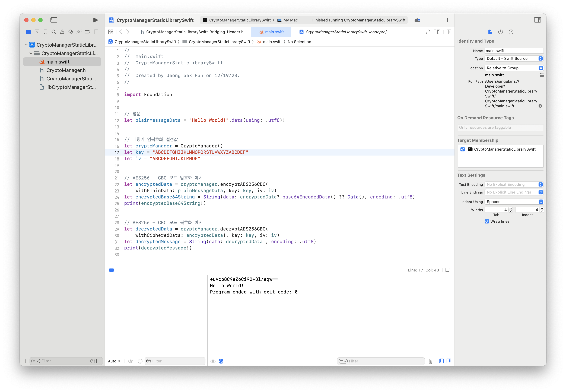Increase the Tab width stepper

click(510, 208)
